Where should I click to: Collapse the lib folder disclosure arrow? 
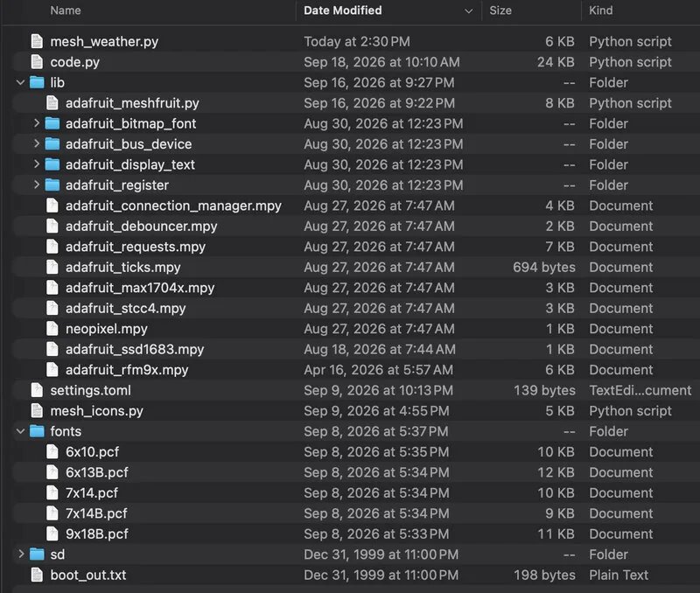point(20,82)
